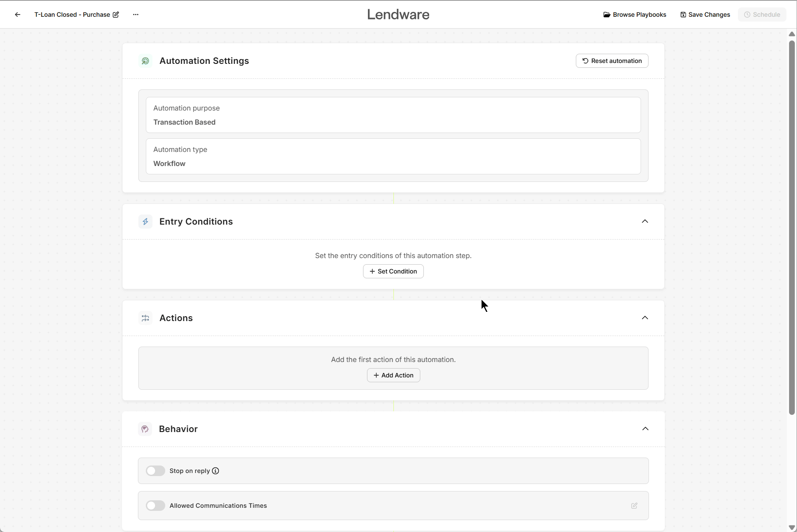Collapse the Behavior section
Screen dimensions: 797x532
[x=645, y=429]
